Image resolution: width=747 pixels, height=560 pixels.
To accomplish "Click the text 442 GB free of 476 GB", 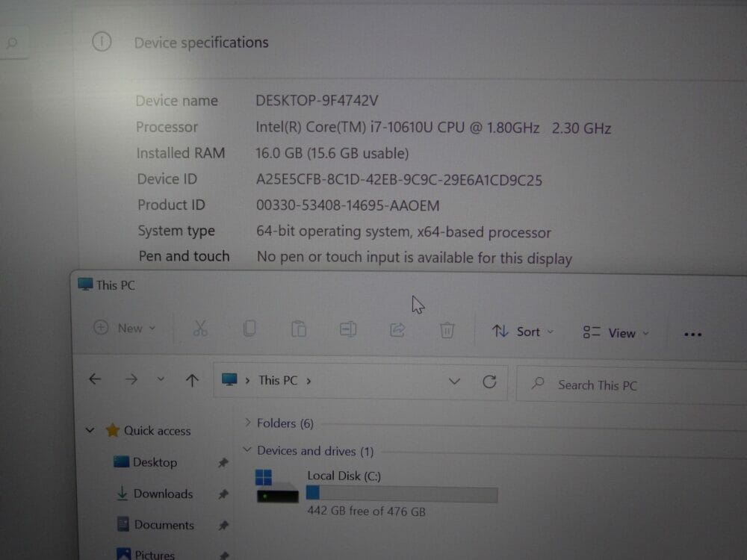I will click(x=366, y=511).
